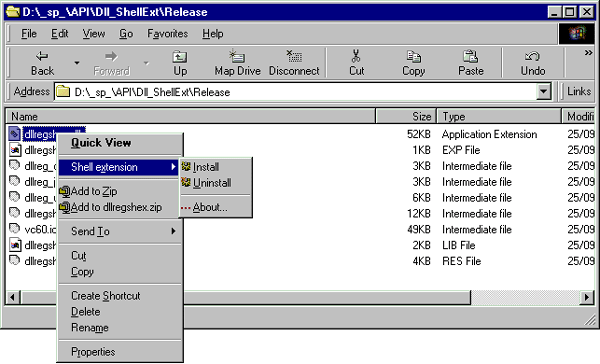Click the dllreg_i intermediate file icon
This screenshot has height=364, width=600.
coord(15,181)
